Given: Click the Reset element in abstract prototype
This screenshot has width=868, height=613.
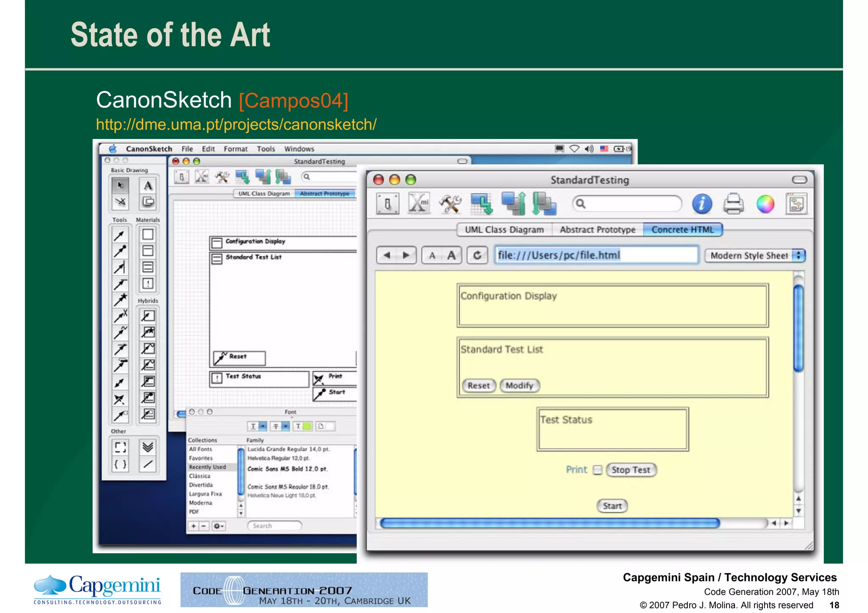Looking at the screenshot, I should (239, 358).
